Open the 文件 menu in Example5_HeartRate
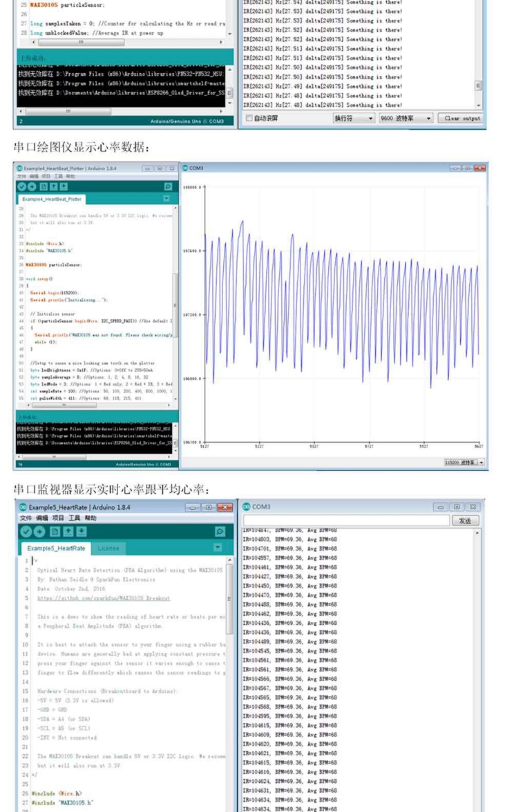This screenshot has width=525, height=812. pos(26,518)
